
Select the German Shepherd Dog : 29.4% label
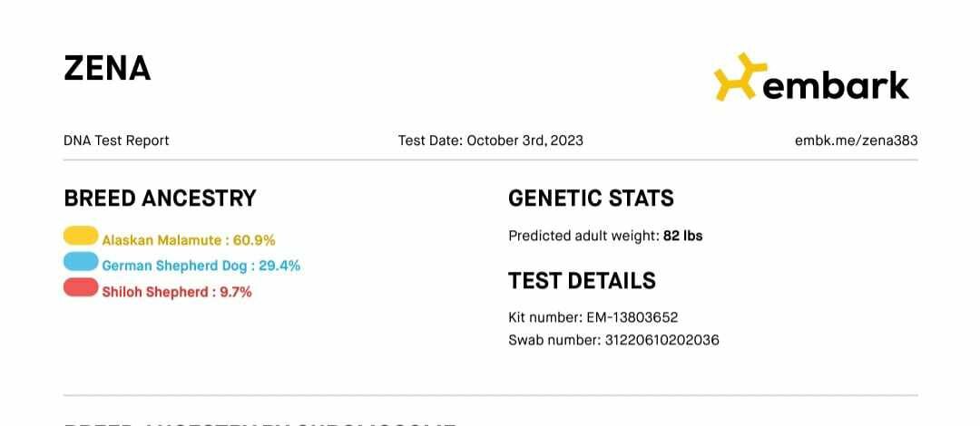tap(201, 266)
